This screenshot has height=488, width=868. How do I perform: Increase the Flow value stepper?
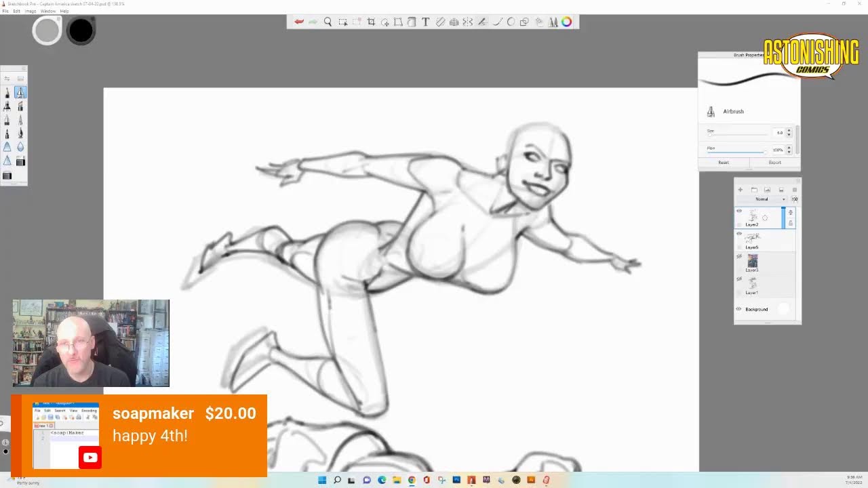[789, 148]
